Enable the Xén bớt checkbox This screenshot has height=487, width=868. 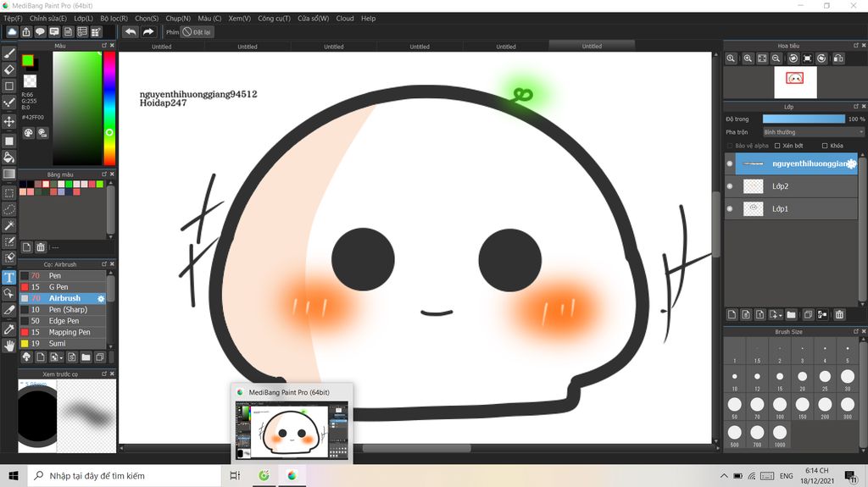pos(777,146)
